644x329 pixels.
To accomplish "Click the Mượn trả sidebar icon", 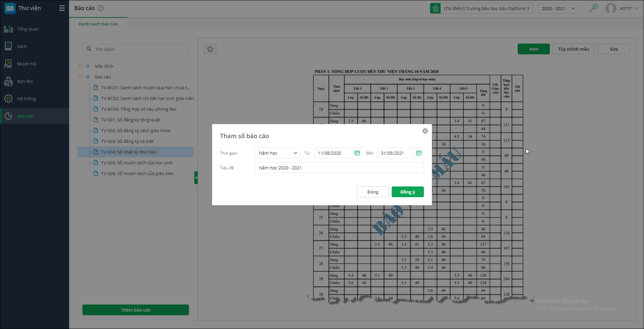I will (8, 64).
